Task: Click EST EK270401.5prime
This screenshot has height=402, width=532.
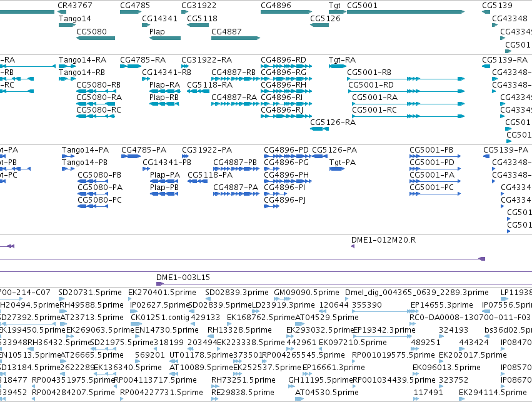Action: tap(129, 299)
